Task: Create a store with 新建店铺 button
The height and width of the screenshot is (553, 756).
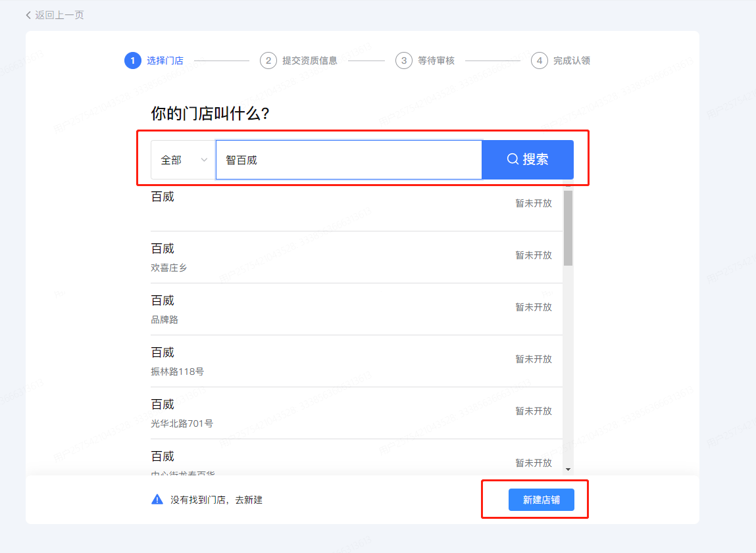Action: point(542,500)
